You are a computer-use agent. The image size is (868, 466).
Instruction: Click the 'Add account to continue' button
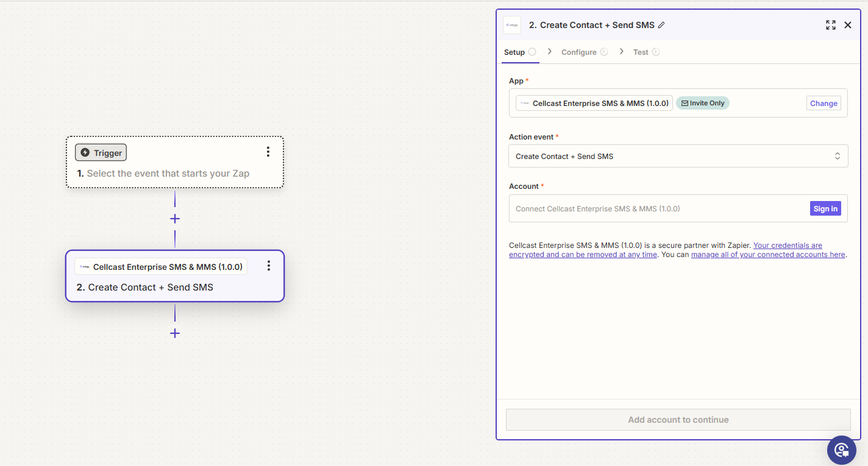tap(678, 420)
